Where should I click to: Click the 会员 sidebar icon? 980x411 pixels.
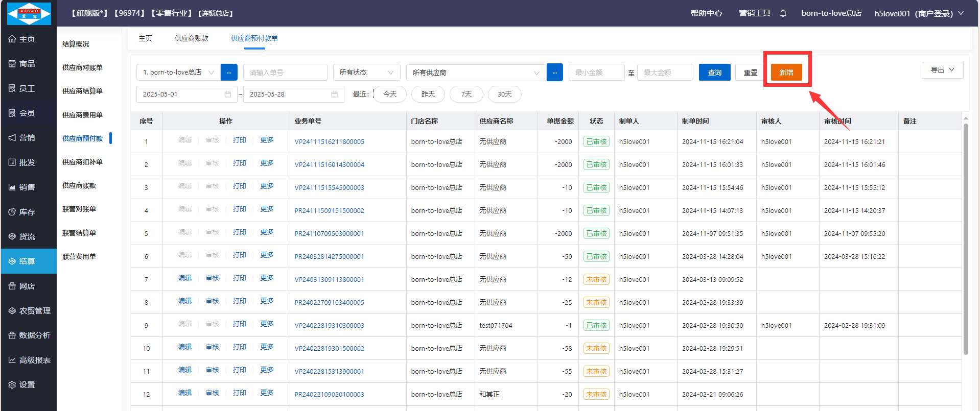(x=12, y=113)
